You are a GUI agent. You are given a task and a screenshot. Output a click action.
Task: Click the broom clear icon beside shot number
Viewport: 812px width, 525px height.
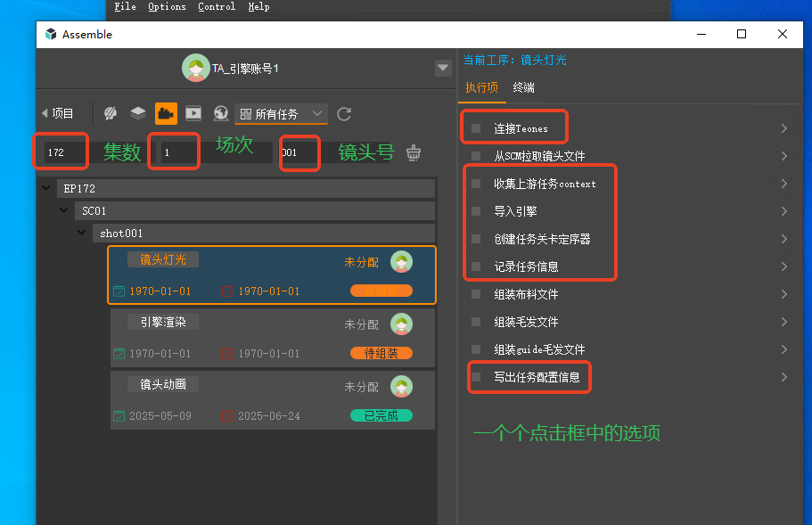point(414,152)
